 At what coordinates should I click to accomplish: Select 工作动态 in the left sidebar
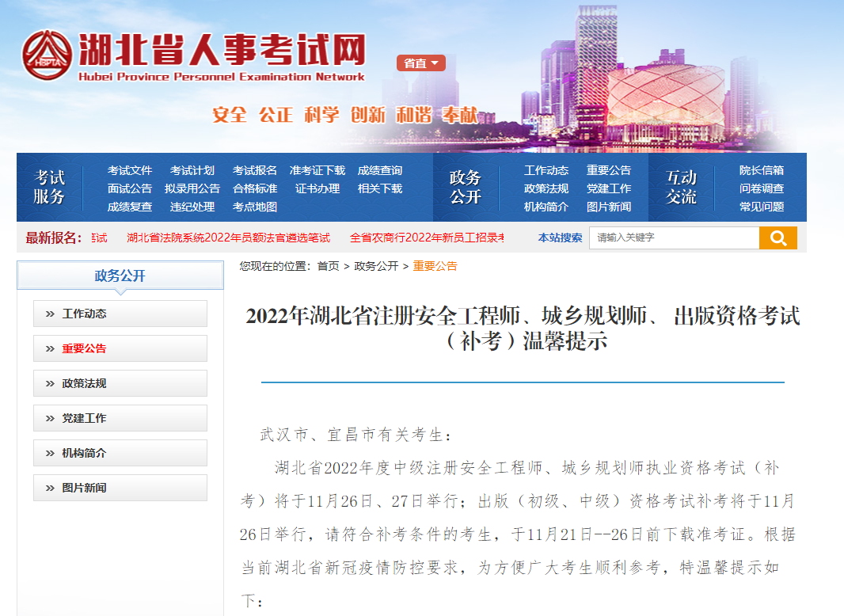tap(120, 314)
